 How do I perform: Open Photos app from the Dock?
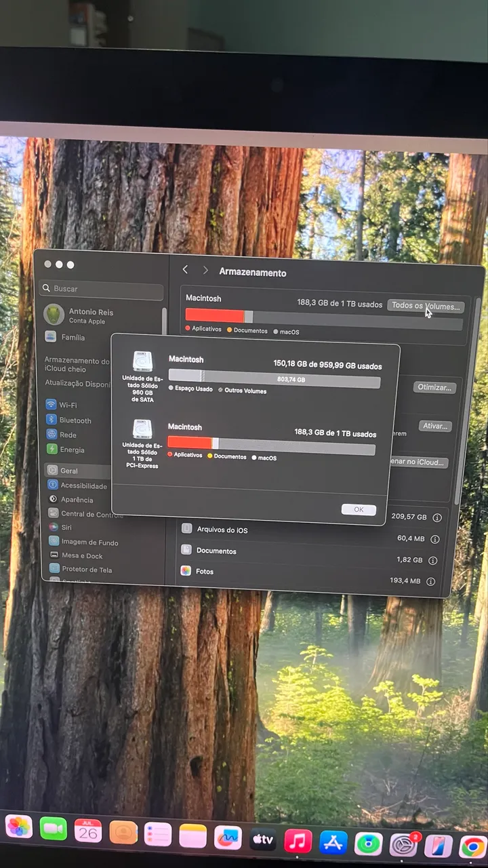(x=19, y=827)
